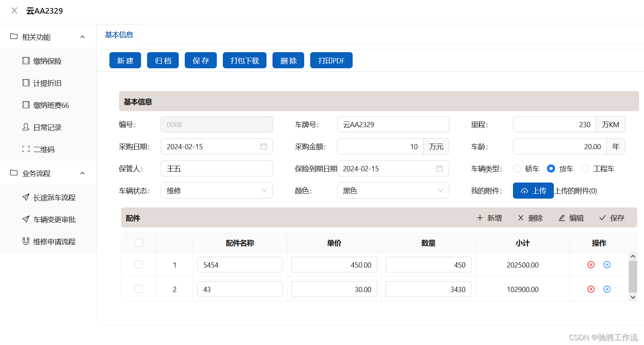
Task: Check the checkbox for row 1 (5454)
Action: tap(139, 264)
